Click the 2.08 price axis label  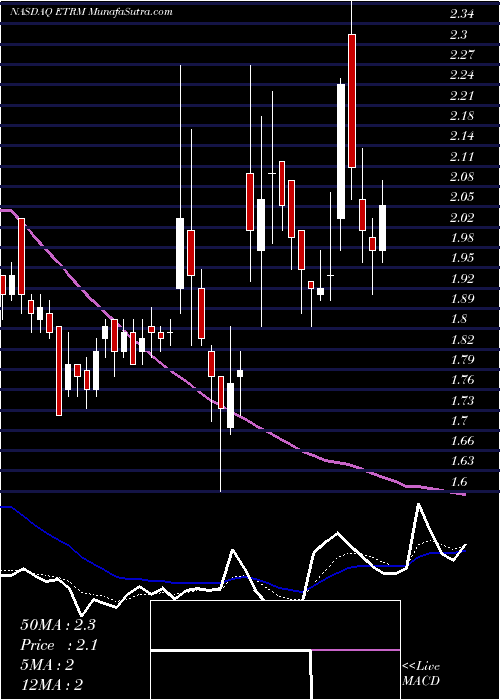coord(462,177)
